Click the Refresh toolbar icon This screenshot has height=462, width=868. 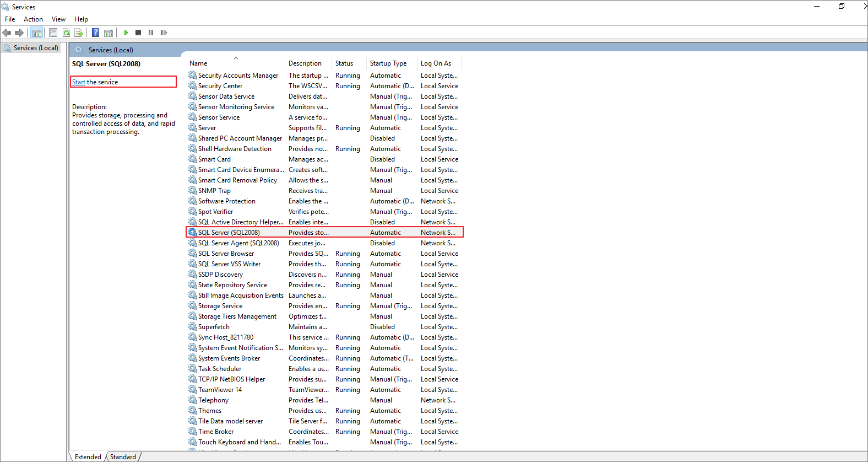(x=66, y=33)
